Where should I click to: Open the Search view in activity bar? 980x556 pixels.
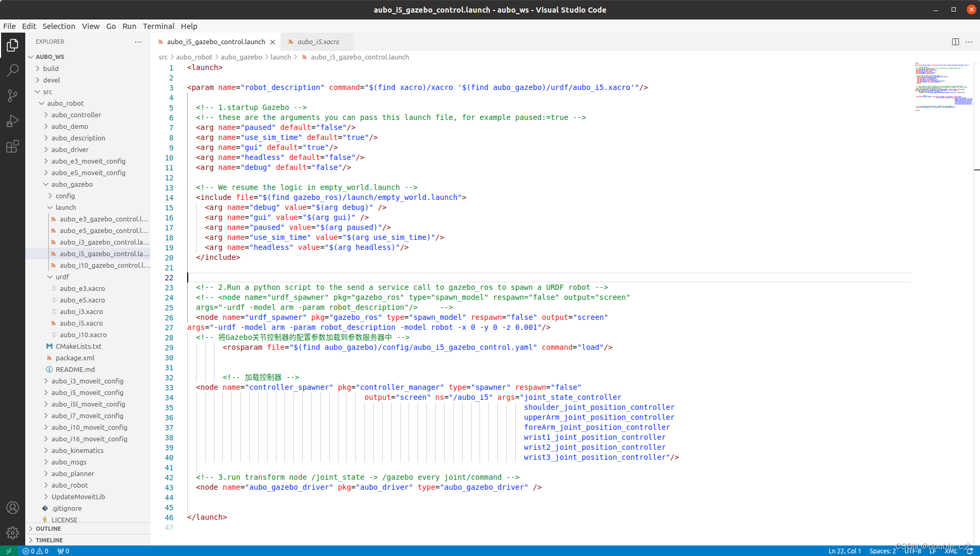13,70
